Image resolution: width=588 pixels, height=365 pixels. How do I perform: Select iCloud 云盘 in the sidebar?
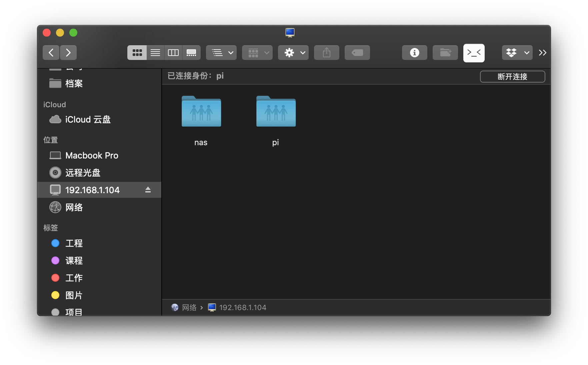point(88,120)
